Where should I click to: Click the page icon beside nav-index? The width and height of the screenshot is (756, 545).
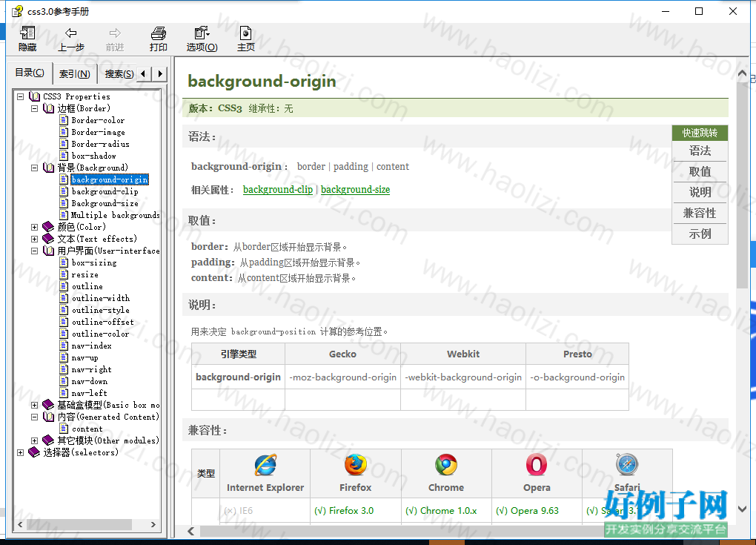tap(64, 346)
